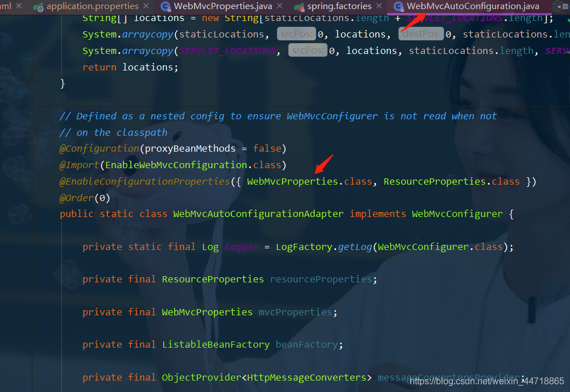
Task: Click the proxyBeanMethods attribute
Action: (190, 149)
